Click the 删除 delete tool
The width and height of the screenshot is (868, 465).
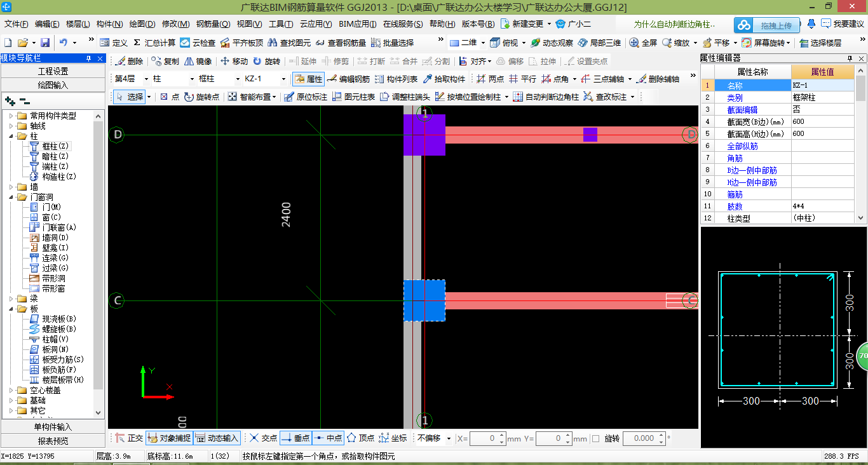point(129,61)
